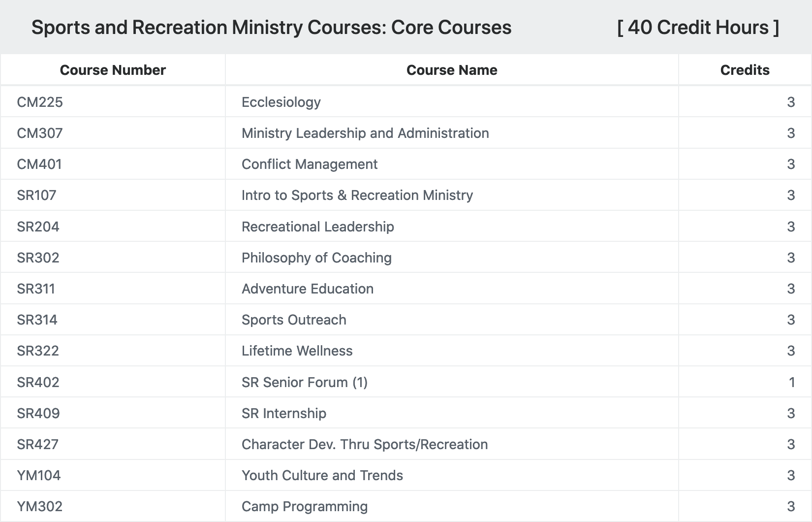The width and height of the screenshot is (812, 522).
Task: Select Adventure Education course name
Action: [x=308, y=289]
